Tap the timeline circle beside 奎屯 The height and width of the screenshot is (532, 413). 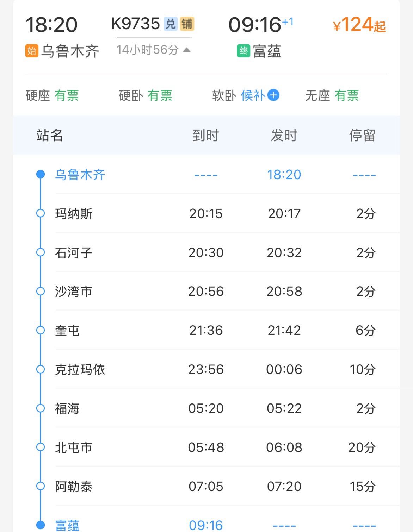pos(41,330)
